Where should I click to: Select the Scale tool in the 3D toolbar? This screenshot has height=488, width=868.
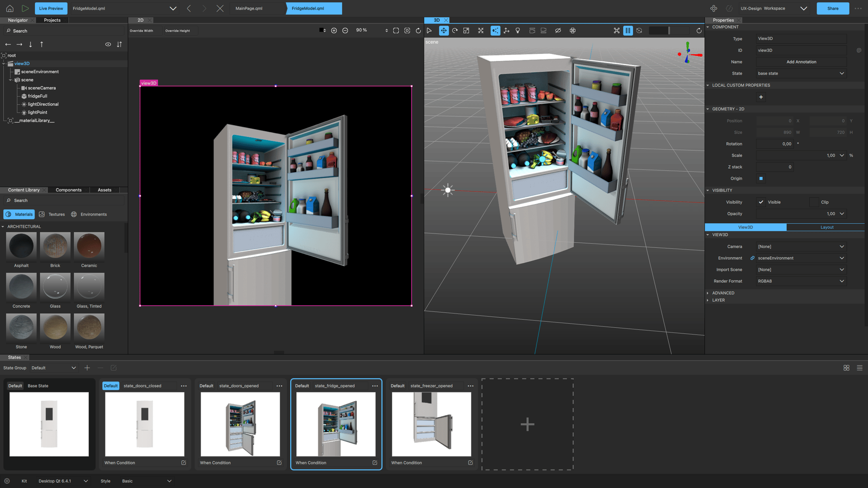(467, 30)
